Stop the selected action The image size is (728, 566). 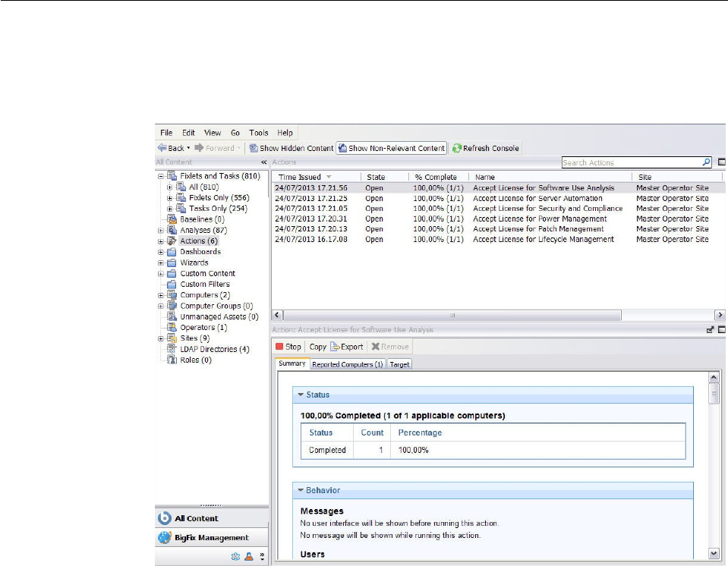(288, 347)
